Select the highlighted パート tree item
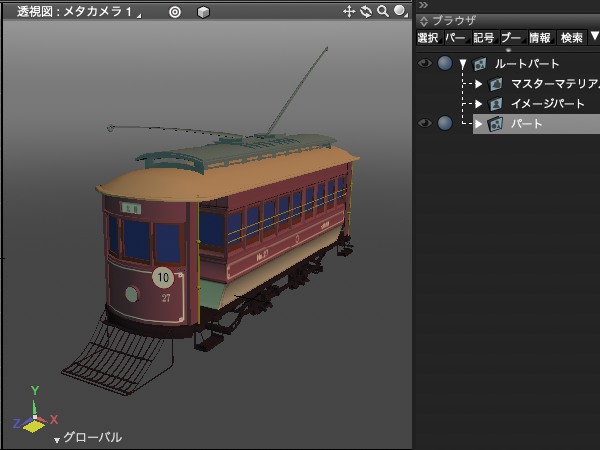Image resolution: width=600 pixels, height=450 pixels. click(527, 124)
